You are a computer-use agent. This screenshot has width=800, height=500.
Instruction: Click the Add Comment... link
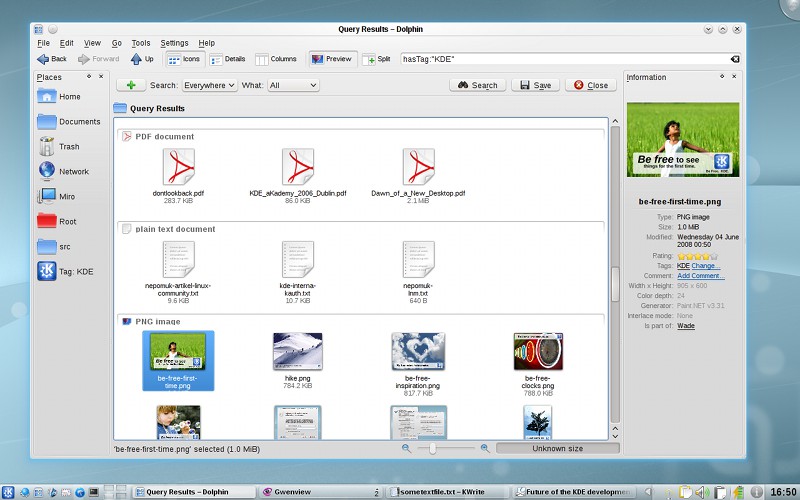pos(701,276)
